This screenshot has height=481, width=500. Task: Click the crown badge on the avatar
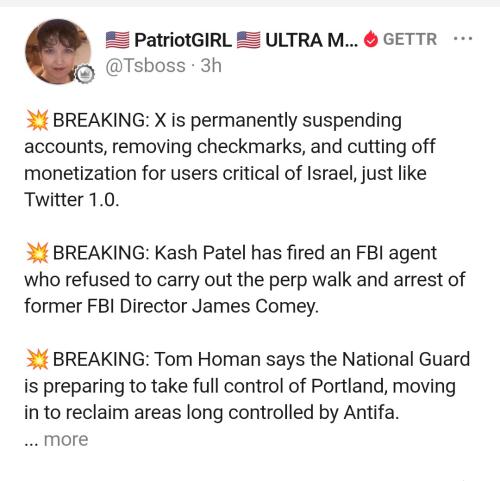(84, 74)
